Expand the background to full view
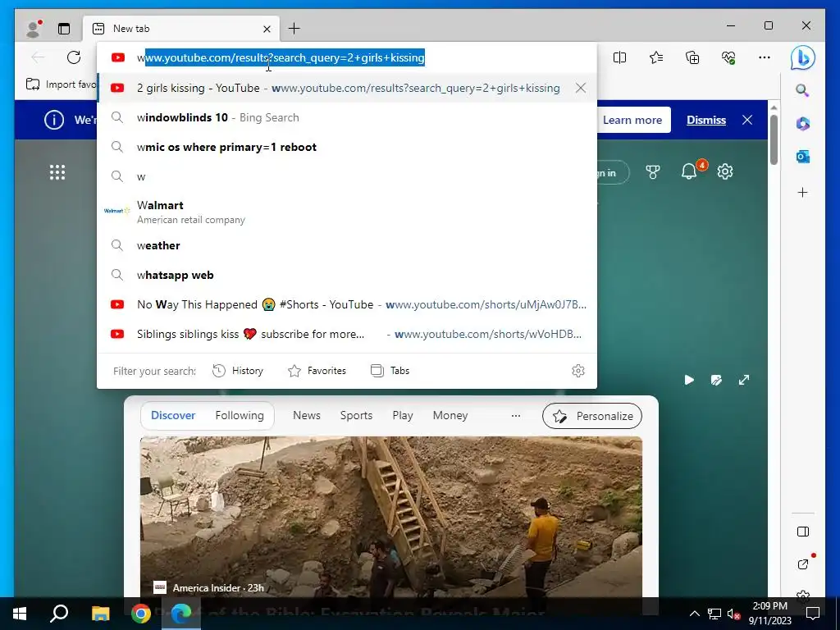Screen dimensions: 840x630 (x=743, y=380)
